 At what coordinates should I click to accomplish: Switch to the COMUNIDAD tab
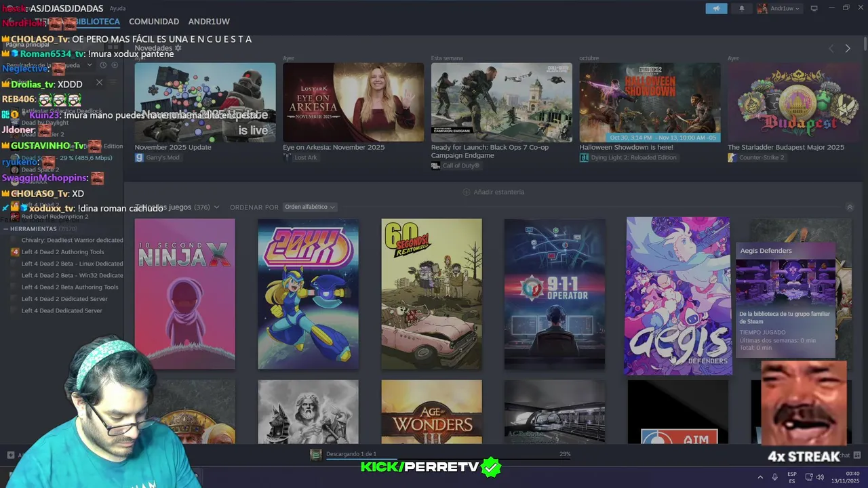(x=154, y=22)
